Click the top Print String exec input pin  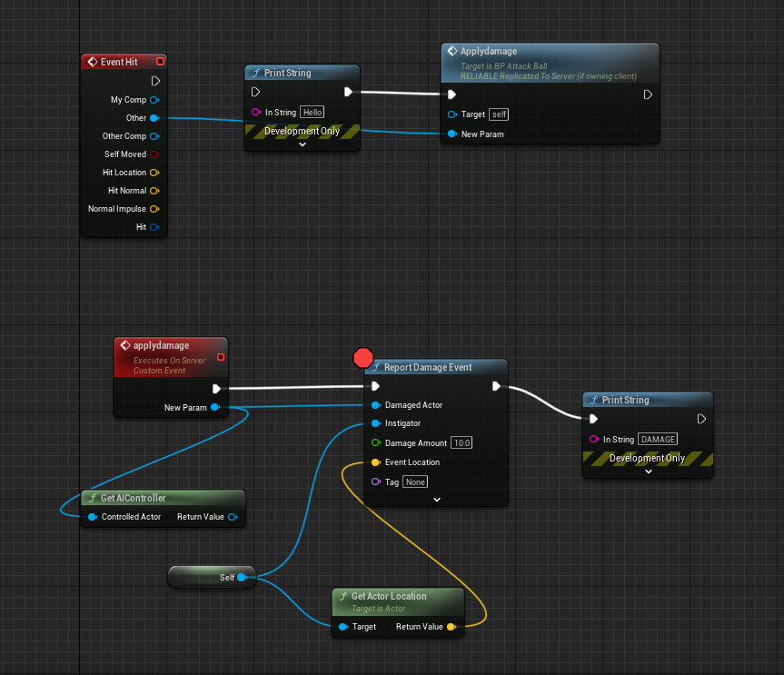pyautogui.click(x=255, y=92)
